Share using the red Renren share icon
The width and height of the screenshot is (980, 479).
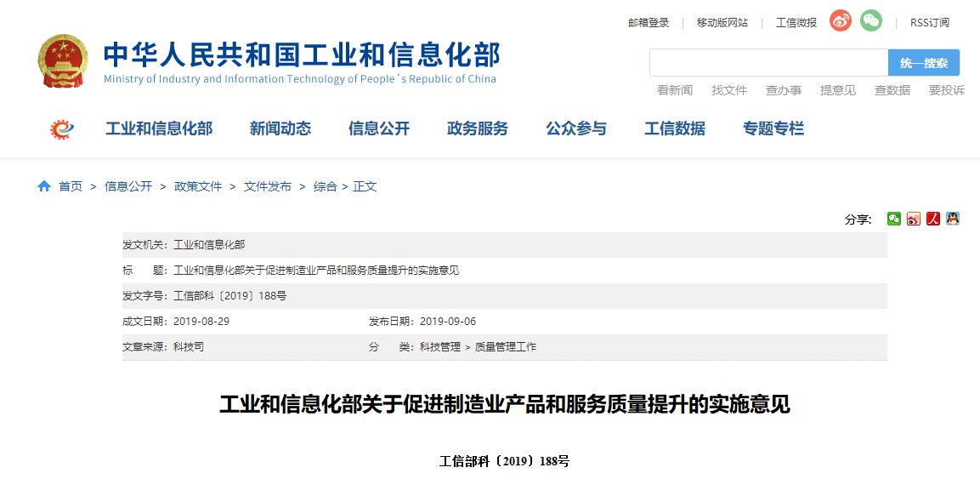933,219
